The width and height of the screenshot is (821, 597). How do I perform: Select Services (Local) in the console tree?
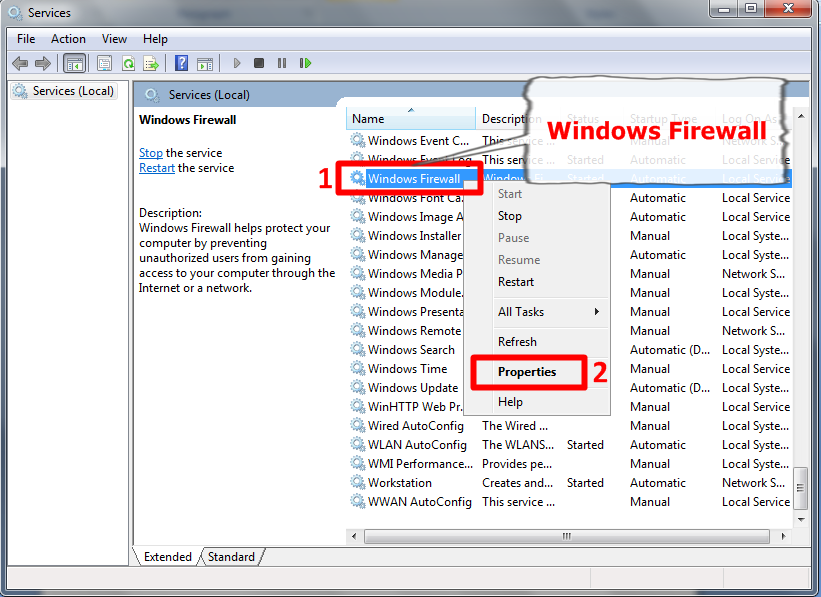73,91
